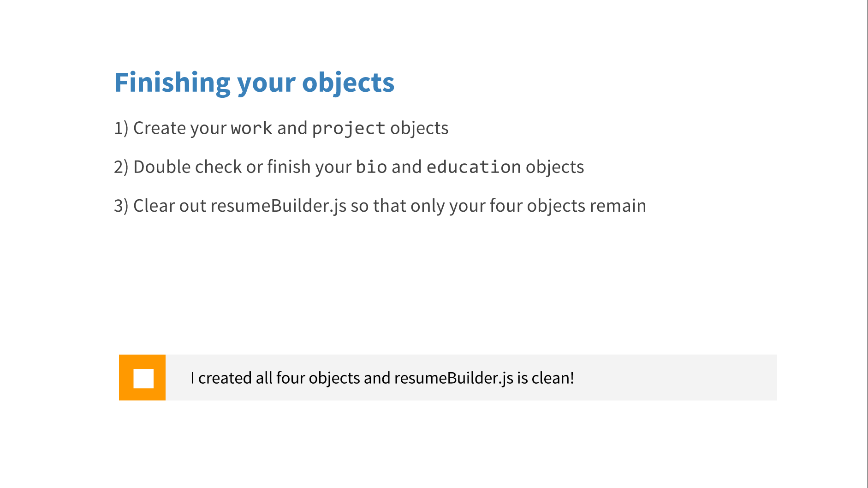Screen dimensions: 868x488
Task: Click the "1)" step number
Action: (121, 128)
